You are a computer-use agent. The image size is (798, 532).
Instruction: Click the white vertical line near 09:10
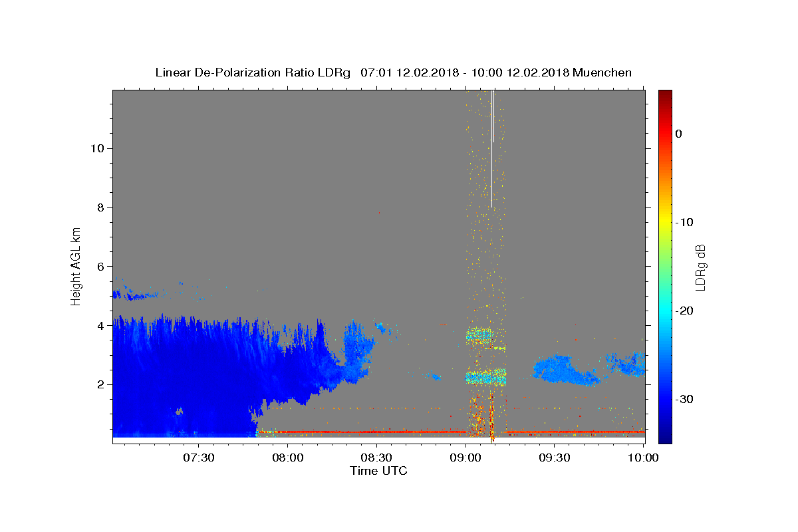[x=491, y=148]
